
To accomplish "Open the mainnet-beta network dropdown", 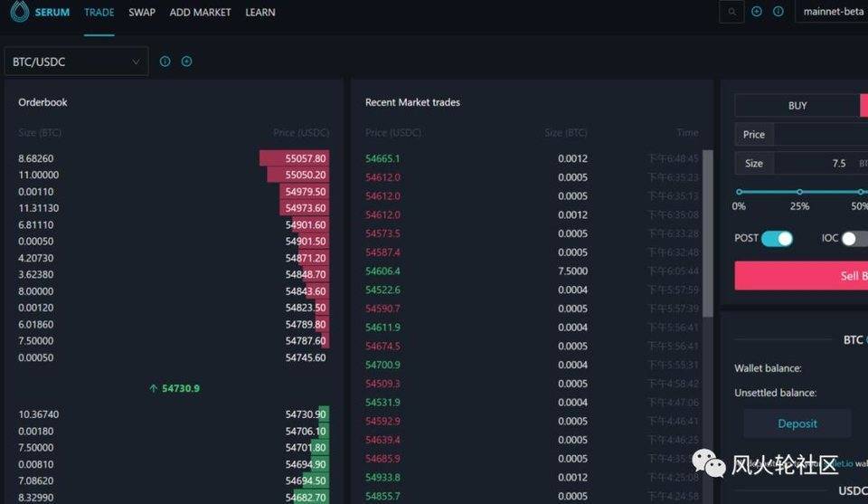I will point(833,12).
